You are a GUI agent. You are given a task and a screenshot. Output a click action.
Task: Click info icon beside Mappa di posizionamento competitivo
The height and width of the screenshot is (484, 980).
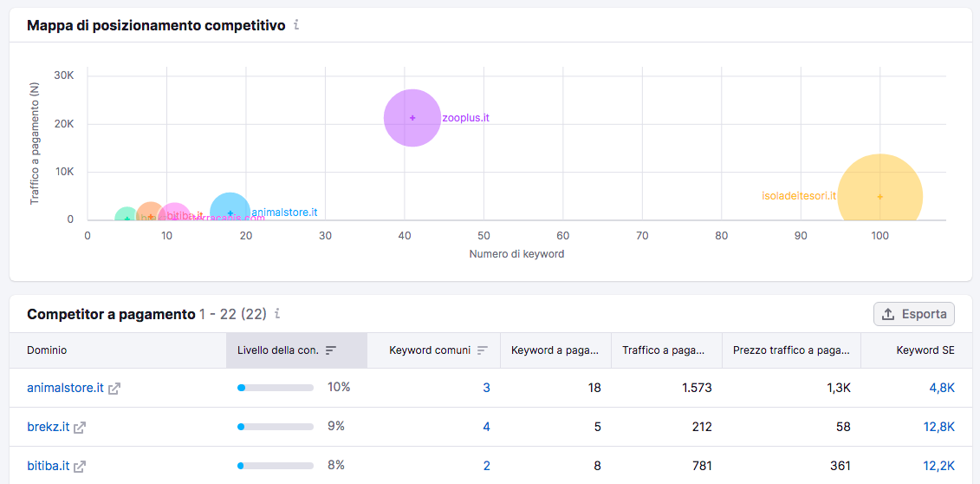click(296, 25)
